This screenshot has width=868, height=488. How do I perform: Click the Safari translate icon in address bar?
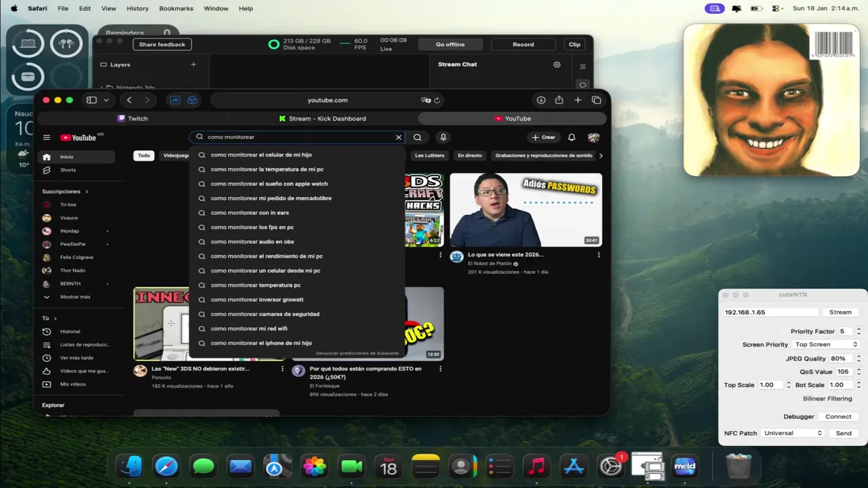point(426,100)
